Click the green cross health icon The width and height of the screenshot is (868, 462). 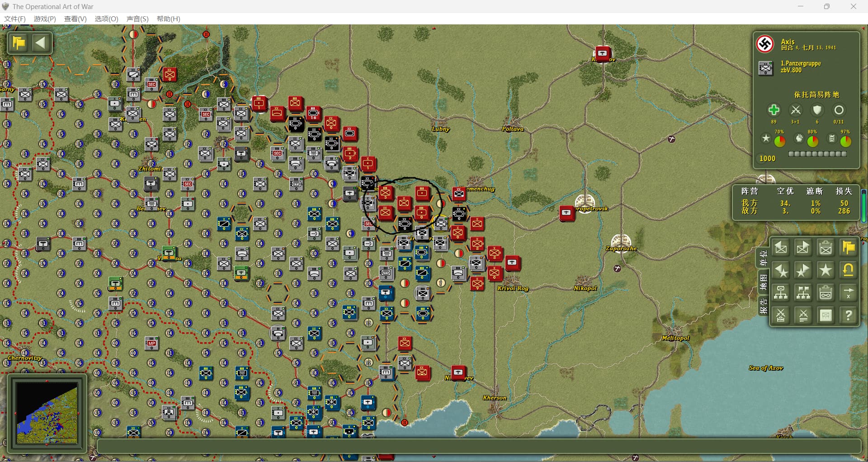pyautogui.click(x=774, y=110)
